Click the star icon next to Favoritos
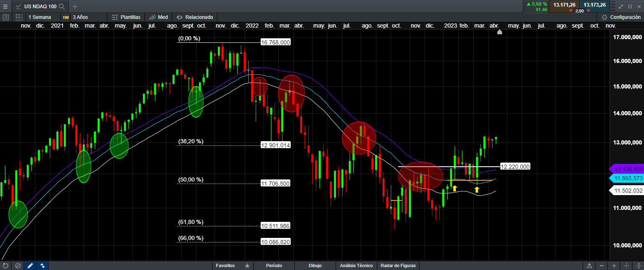 click(x=247, y=265)
